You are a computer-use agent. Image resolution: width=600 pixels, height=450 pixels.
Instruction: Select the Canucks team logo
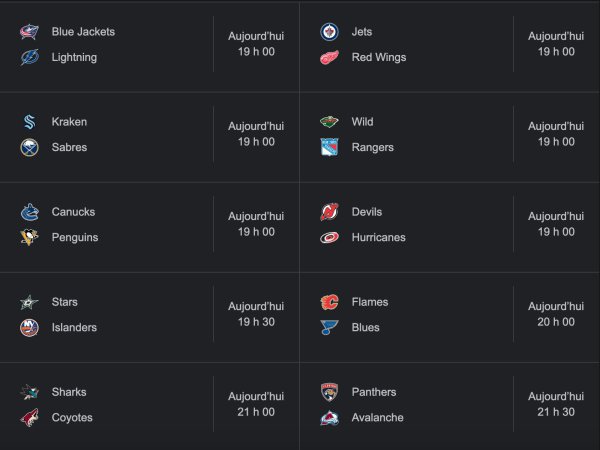pyautogui.click(x=29, y=212)
